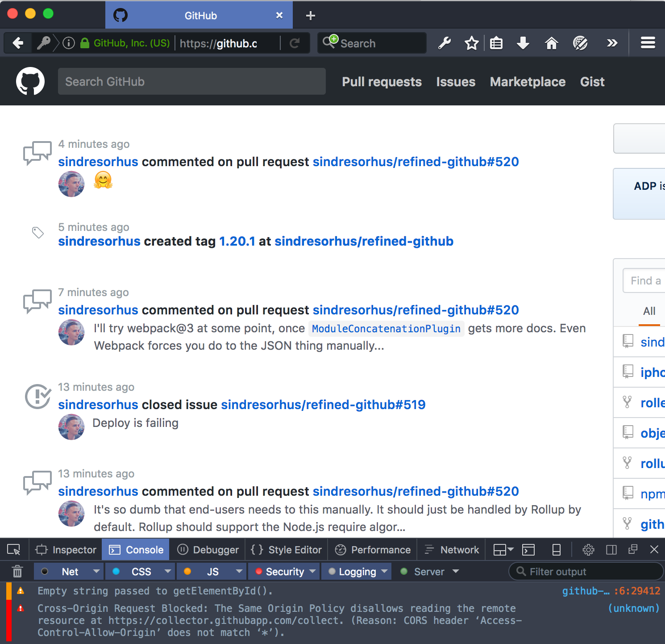Open the DevTools settings gear
Viewport: 665px width, 644px height.
pyautogui.click(x=588, y=549)
